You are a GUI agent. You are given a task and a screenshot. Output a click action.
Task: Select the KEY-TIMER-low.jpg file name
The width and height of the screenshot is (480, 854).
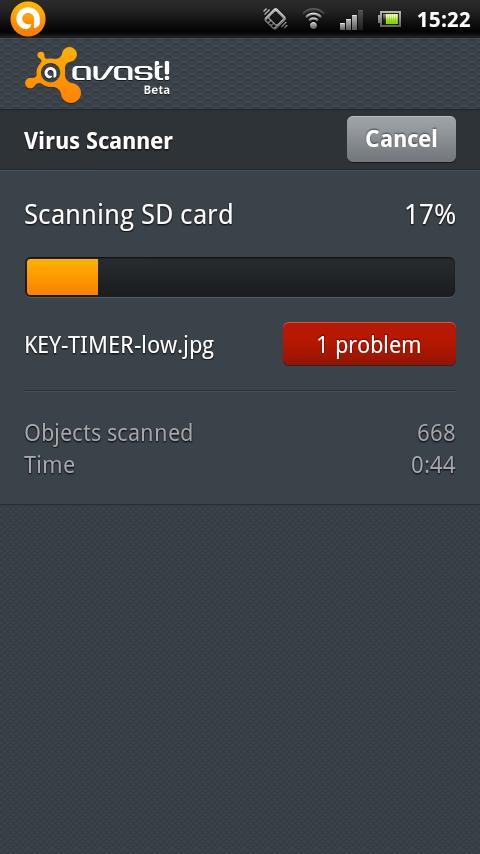[119, 345]
